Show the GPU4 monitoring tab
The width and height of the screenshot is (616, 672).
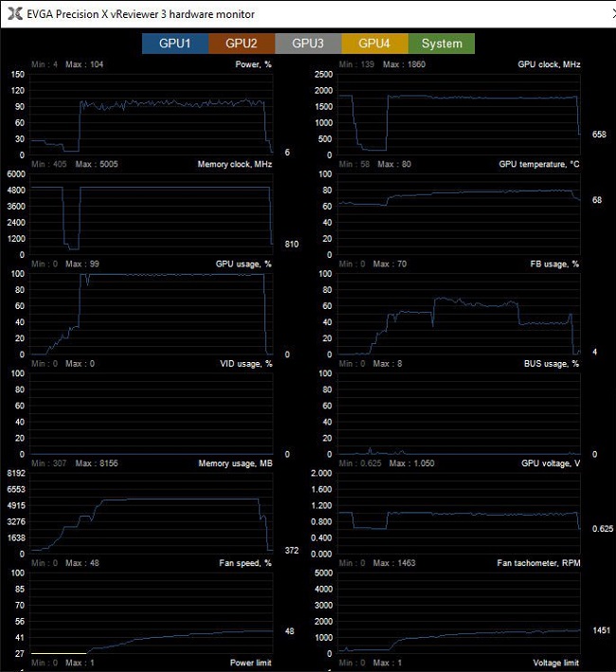click(x=374, y=44)
